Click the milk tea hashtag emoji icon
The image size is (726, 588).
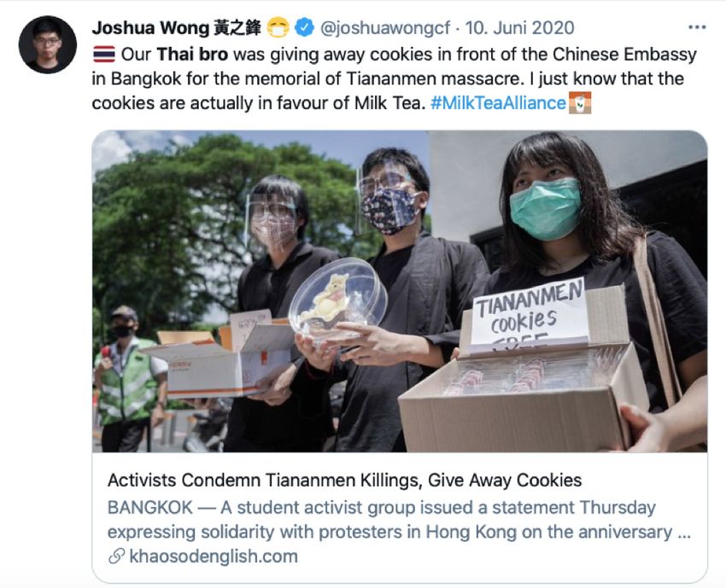tap(580, 102)
